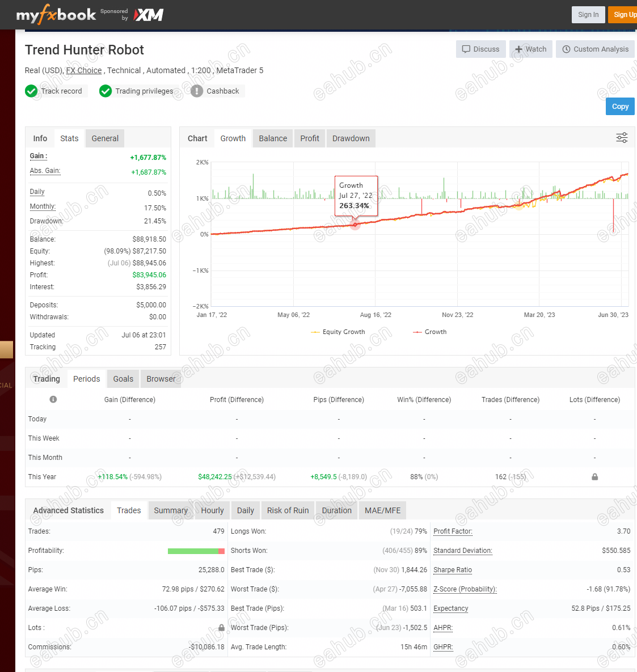Toggle the Growth legend series
The image size is (637, 672).
pyautogui.click(x=429, y=332)
